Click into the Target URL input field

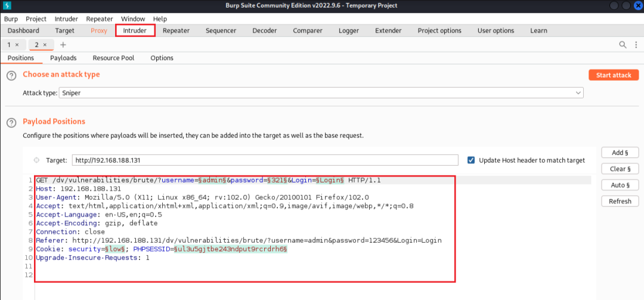(x=265, y=160)
